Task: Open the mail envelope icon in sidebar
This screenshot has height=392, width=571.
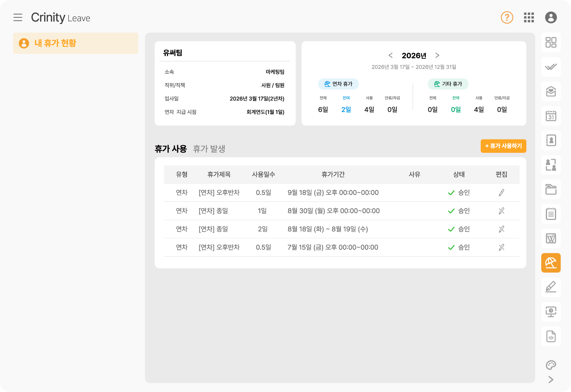Action: point(551,91)
